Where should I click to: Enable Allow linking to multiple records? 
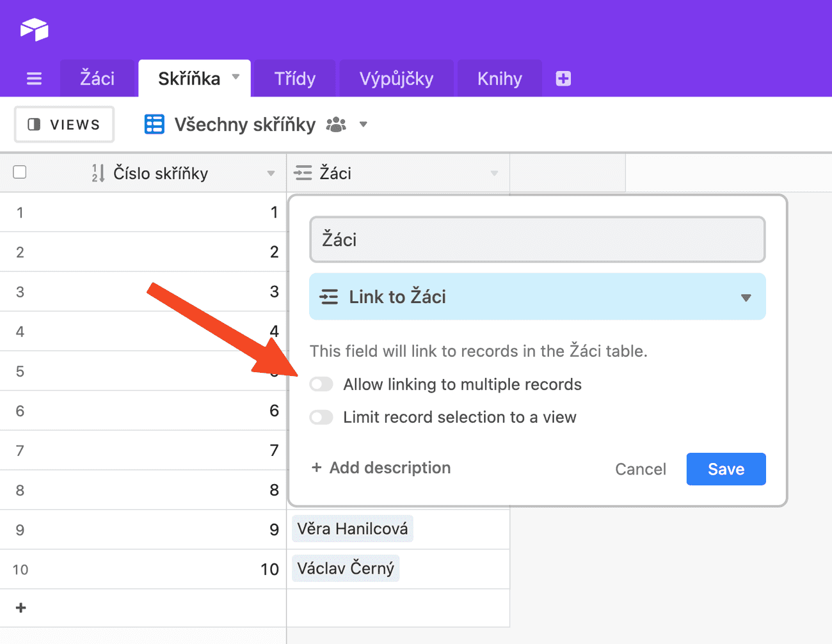(x=321, y=384)
